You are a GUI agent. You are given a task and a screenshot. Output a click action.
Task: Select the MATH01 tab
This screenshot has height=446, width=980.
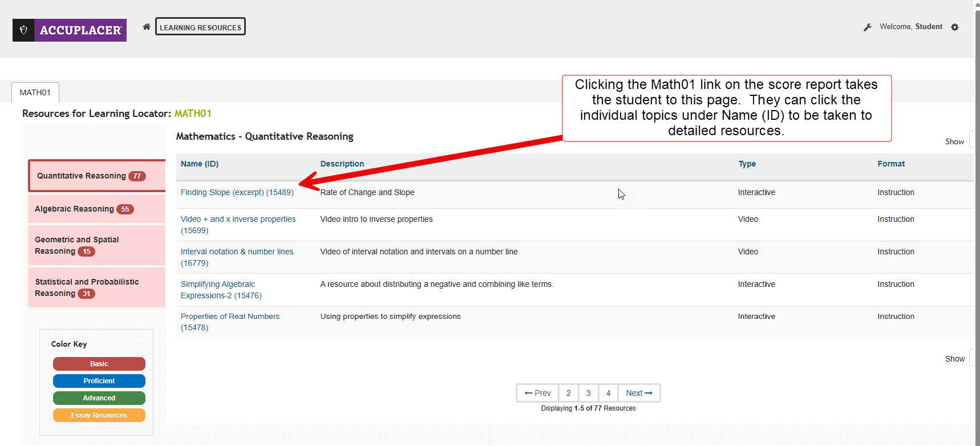35,92
